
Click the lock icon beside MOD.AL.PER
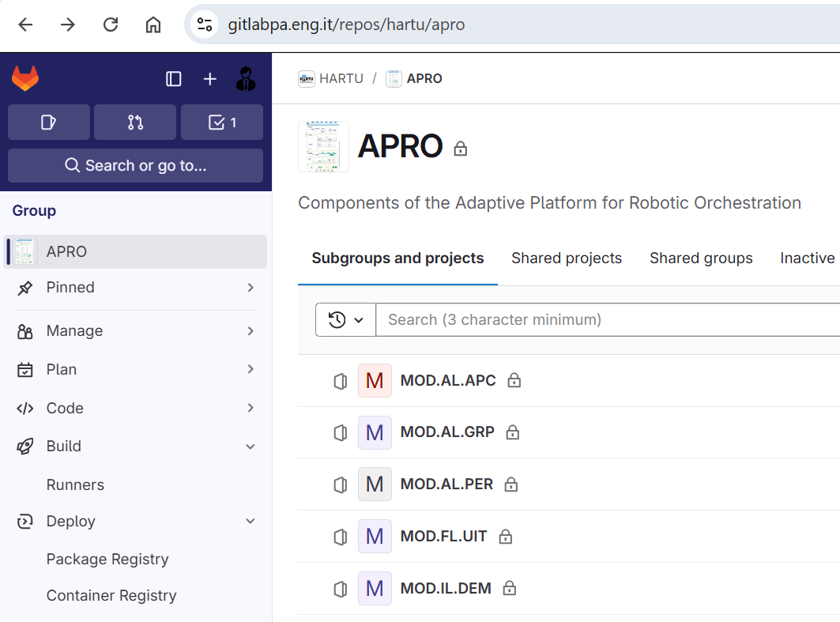coord(511,484)
